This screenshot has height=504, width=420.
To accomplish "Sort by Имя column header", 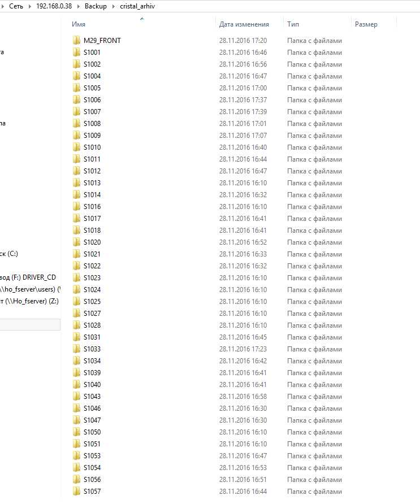I will [x=79, y=24].
